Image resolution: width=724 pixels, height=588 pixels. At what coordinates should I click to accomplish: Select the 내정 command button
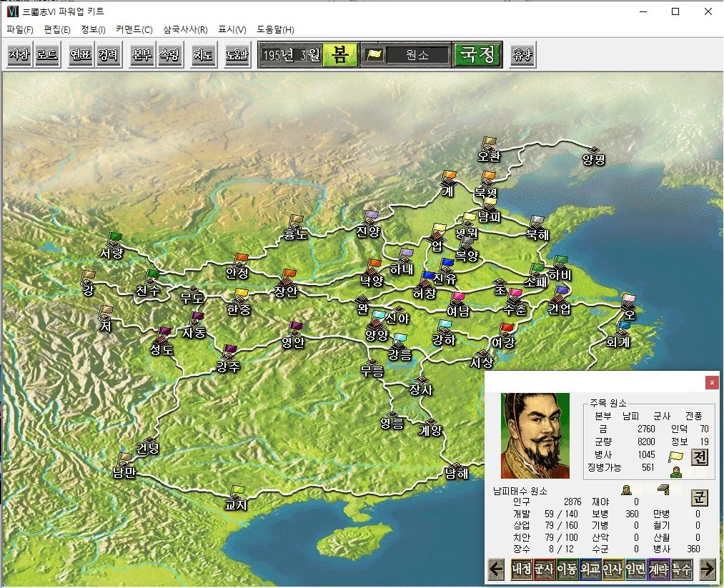click(x=521, y=569)
